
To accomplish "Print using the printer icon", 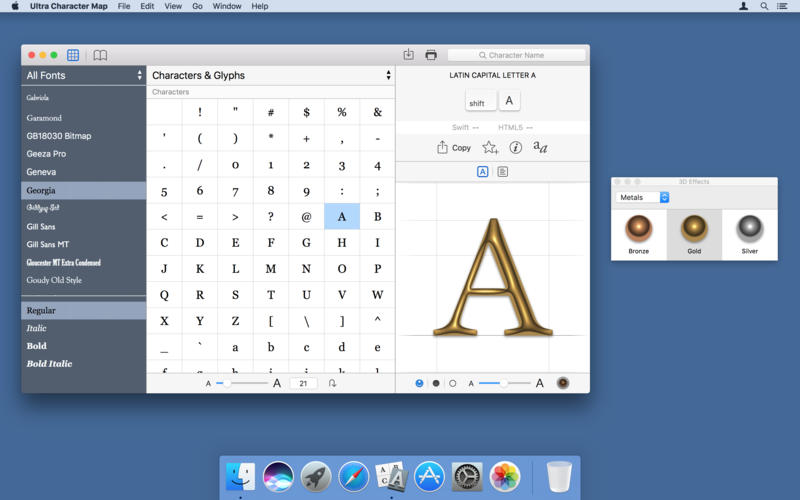I will click(x=431, y=55).
